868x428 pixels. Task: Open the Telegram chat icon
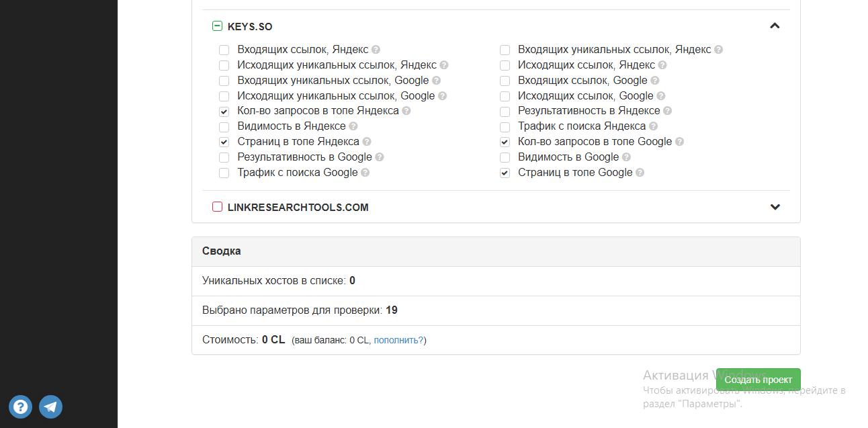50,406
